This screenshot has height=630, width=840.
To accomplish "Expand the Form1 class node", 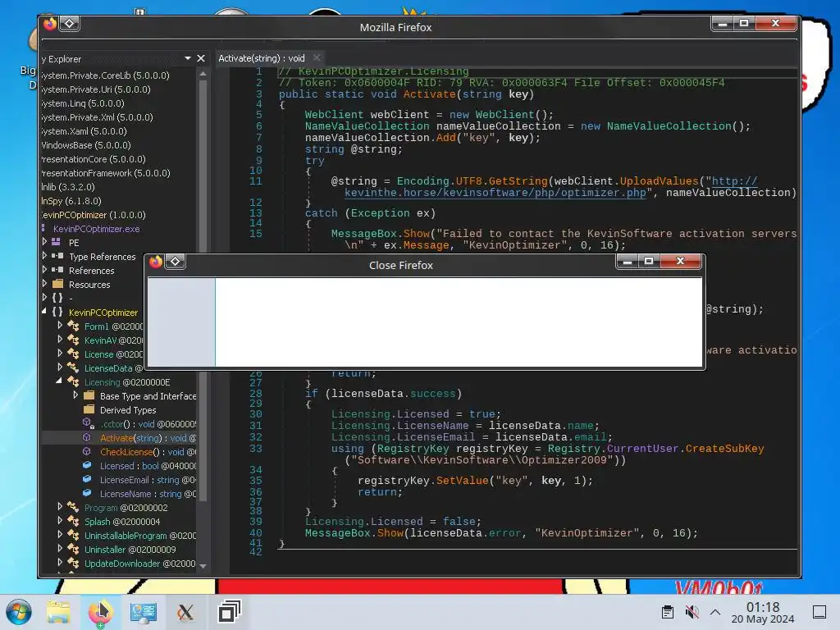I will click(x=60, y=326).
